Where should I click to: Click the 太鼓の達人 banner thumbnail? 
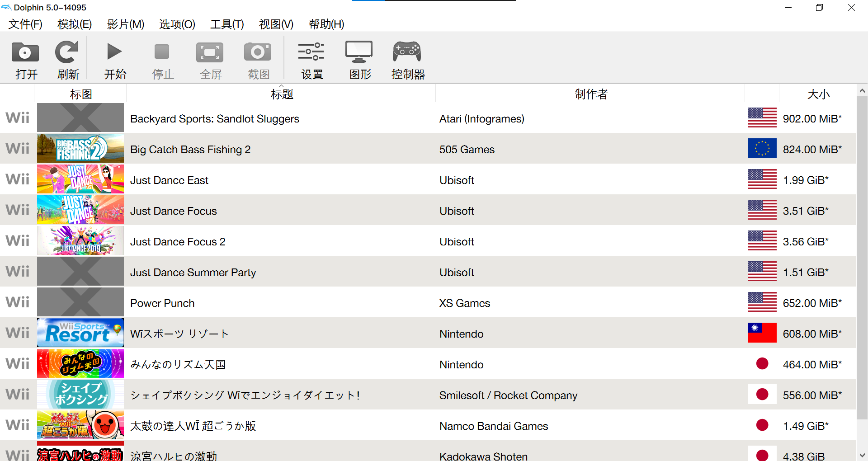80,425
